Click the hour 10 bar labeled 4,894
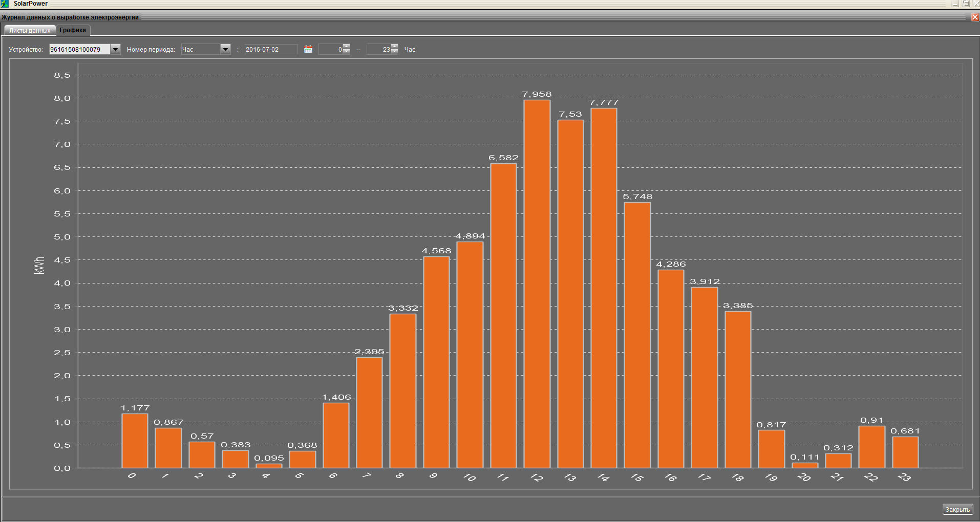 pos(470,355)
